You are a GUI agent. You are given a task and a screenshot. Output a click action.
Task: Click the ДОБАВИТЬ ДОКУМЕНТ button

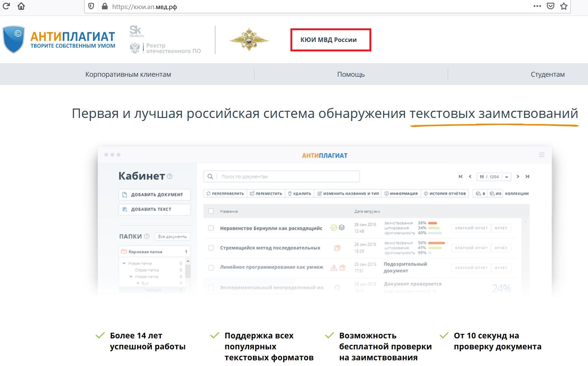pyautogui.click(x=154, y=195)
